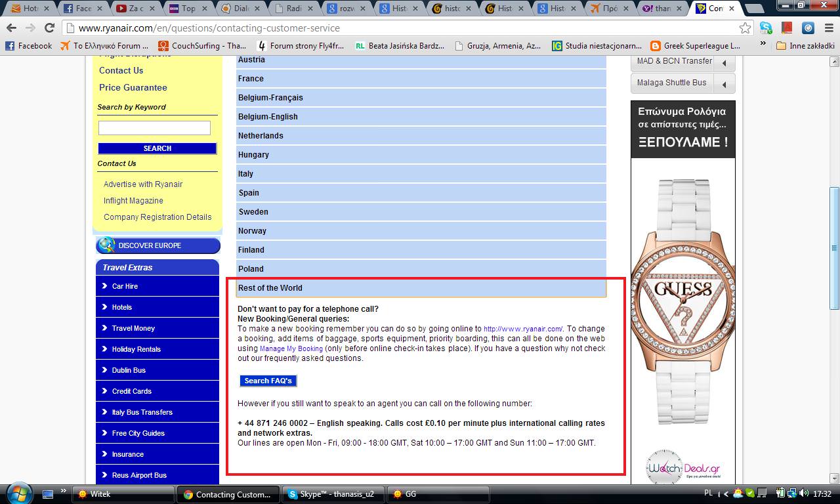Open Free City Guides in Travel Extras
Image resolution: width=840 pixels, height=504 pixels.
[x=157, y=433]
